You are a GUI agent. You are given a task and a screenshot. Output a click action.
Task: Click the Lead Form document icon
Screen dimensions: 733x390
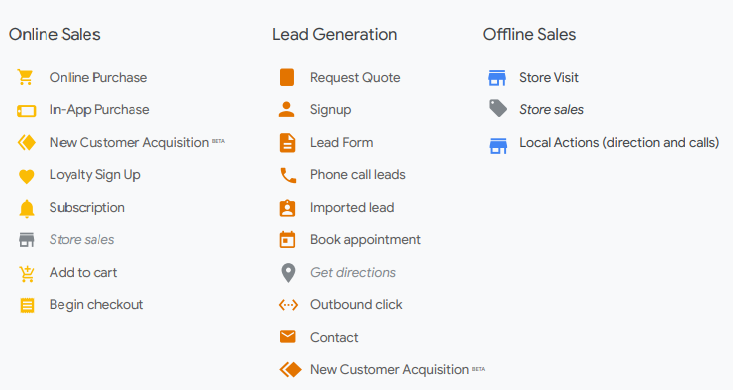point(287,143)
